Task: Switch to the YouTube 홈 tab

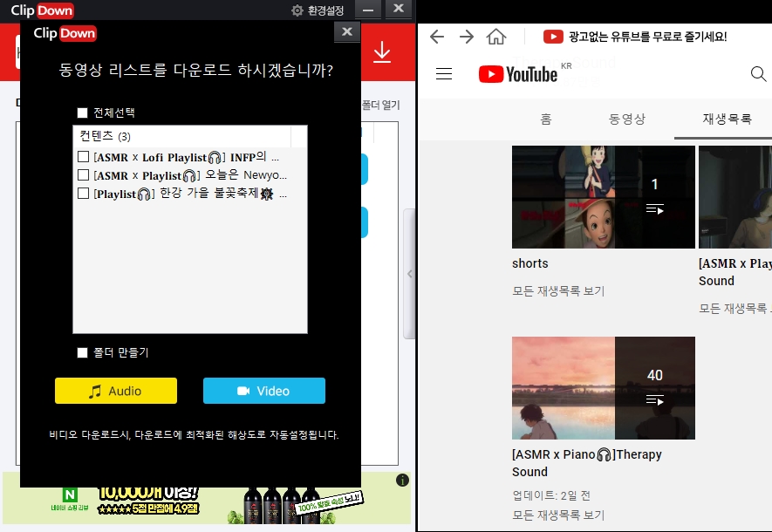Action: (x=546, y=119)
